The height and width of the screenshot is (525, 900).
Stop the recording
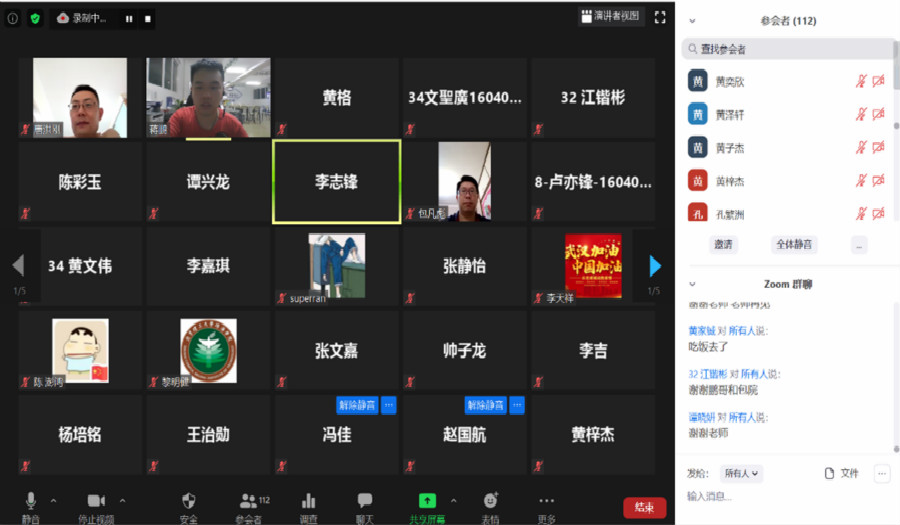coord(148,19)
